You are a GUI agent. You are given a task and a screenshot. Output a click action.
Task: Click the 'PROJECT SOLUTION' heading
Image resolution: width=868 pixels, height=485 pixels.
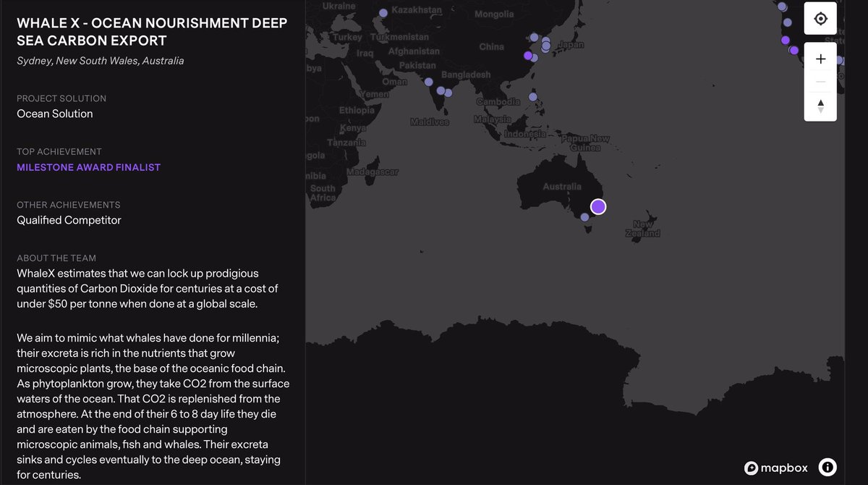tap(61, 98)
